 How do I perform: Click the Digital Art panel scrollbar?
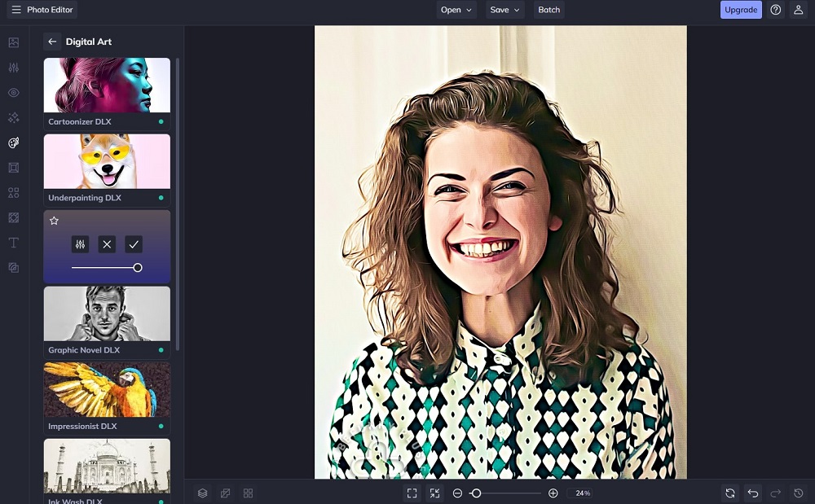click(x=178, y=204)
